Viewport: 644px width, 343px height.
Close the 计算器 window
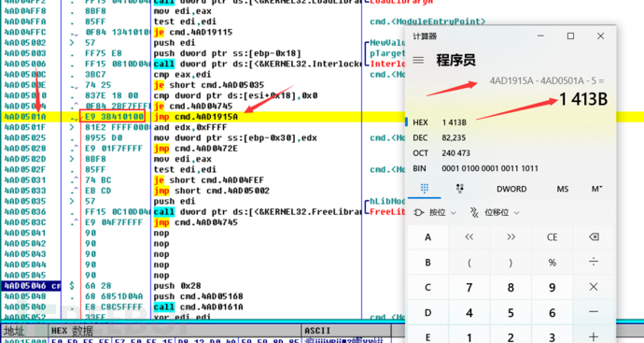(600, 36)
